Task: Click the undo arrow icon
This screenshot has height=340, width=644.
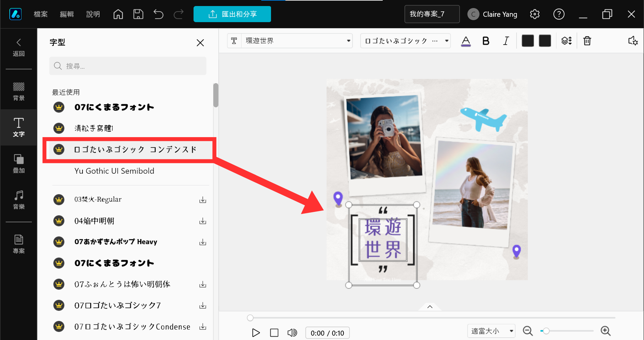Action: pos(158,14)
